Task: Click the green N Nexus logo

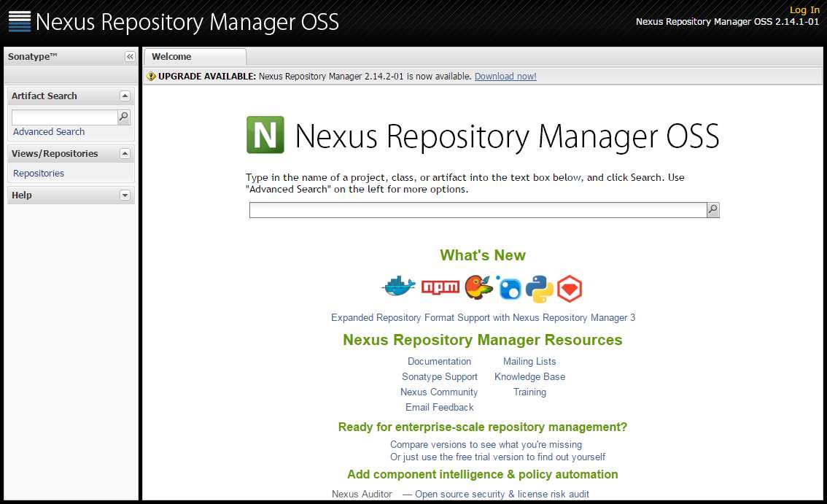Action: coord(265,135)
